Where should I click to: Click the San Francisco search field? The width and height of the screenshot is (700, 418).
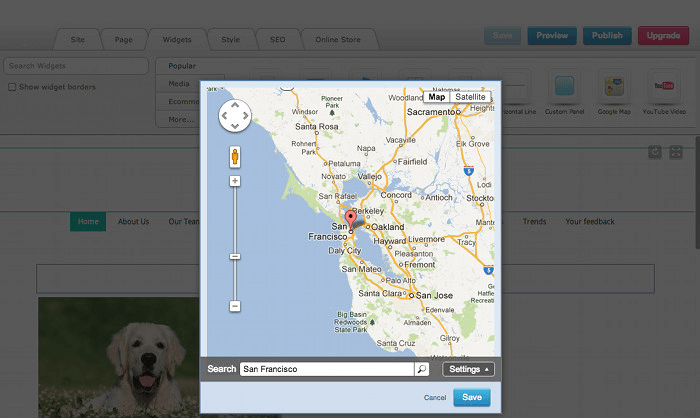click(x=327, y=369)
